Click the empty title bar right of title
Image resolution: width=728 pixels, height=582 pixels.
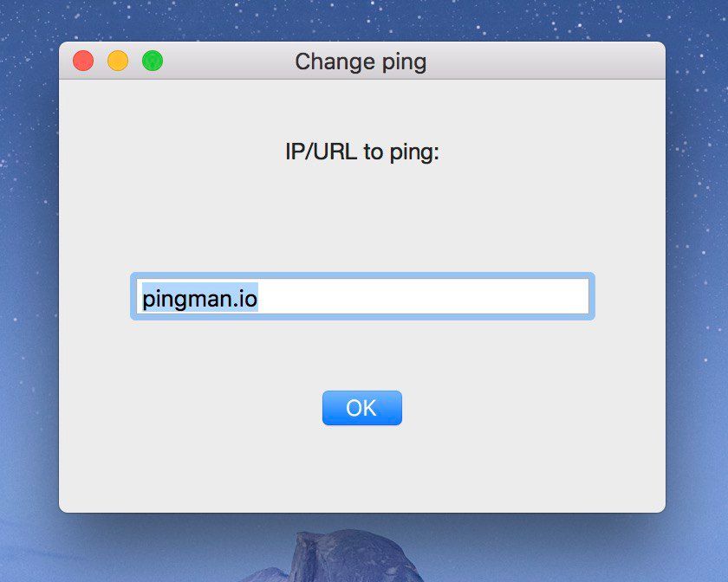pos(543,61)
